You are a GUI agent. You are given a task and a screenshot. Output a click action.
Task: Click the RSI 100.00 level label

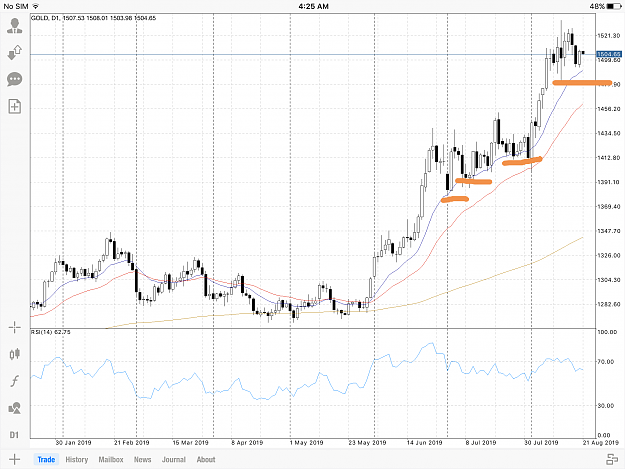click(x=607, y=332)
